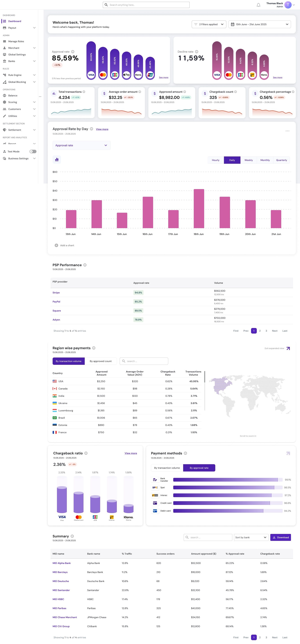Toggle the Test Mode switch
300x644 pixels.
[33, 152]
